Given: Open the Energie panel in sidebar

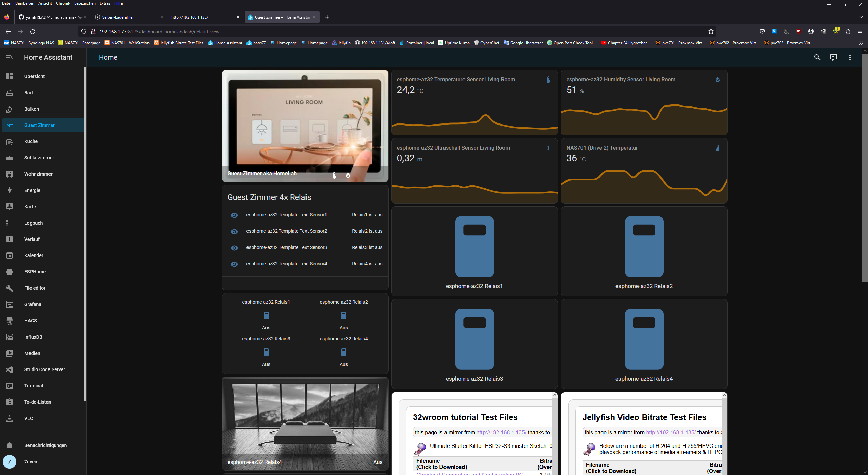Looking at the screenshot, I should tap(32, 190).
